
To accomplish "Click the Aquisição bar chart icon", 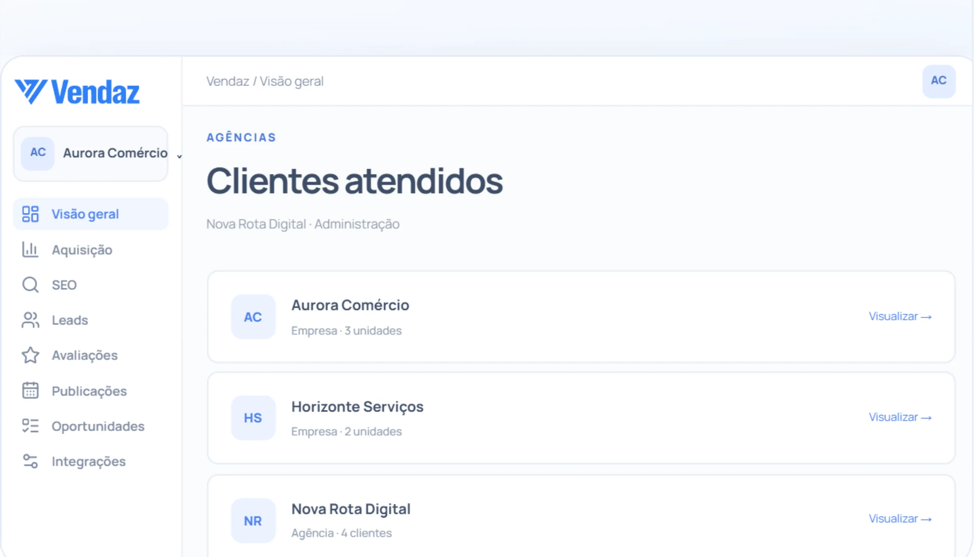I will pos(30,250).
